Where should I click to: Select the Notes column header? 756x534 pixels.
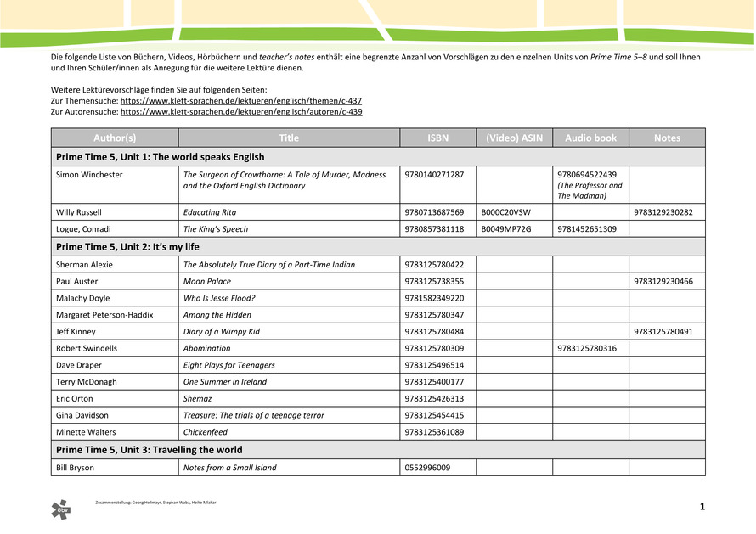[x=667, y=138]
